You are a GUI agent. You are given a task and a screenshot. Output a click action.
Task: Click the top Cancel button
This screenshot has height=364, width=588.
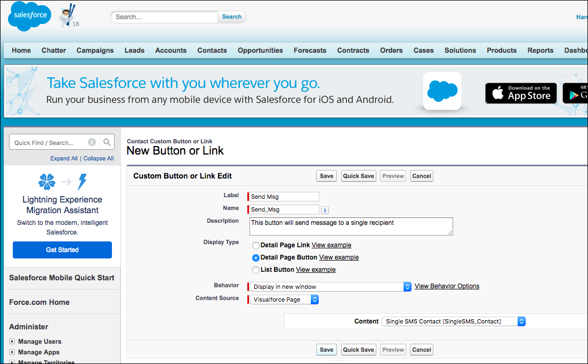pyautogui.click(x=422, y=176)
